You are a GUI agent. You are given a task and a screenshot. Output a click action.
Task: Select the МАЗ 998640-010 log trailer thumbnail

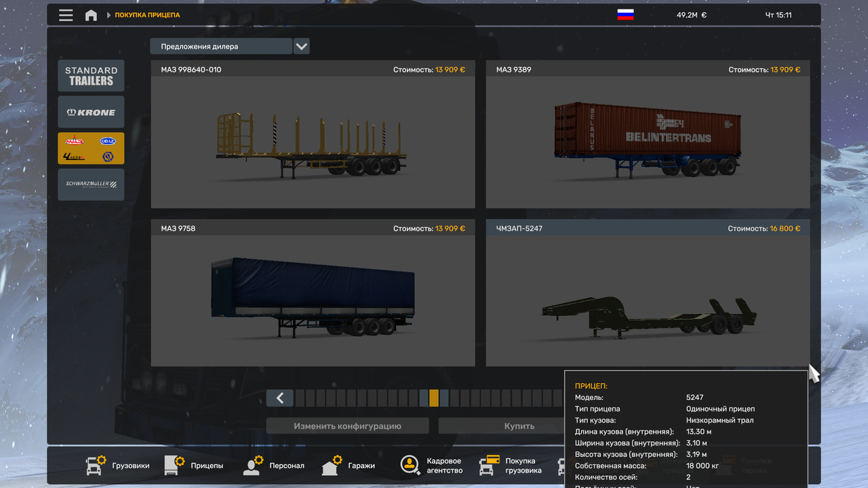coord(313,142)
